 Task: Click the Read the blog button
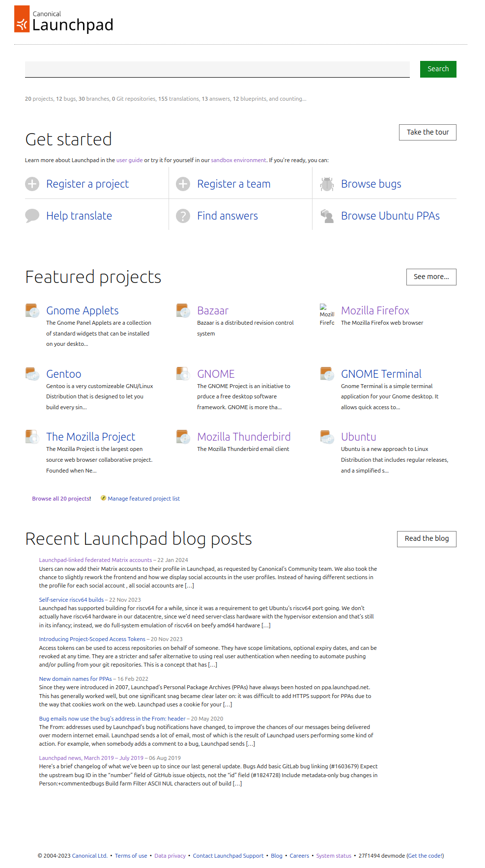[427, 538]
